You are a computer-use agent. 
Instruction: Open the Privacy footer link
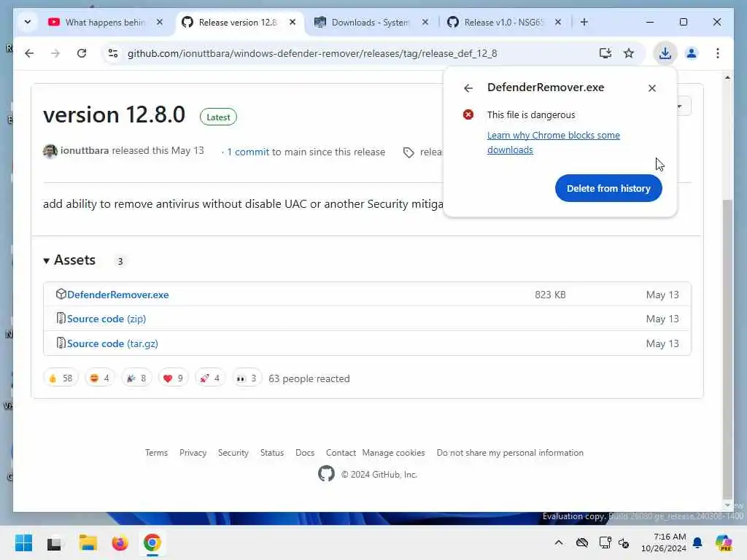tap(193, 453)
